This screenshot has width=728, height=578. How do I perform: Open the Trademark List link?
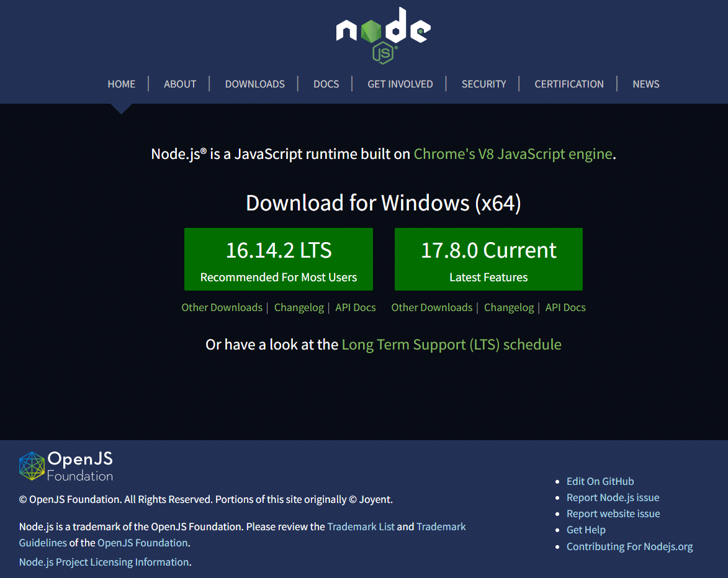click(361, 527)
